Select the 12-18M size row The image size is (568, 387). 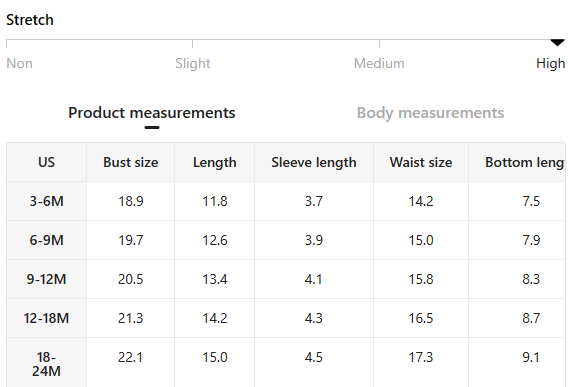(286, 319)
